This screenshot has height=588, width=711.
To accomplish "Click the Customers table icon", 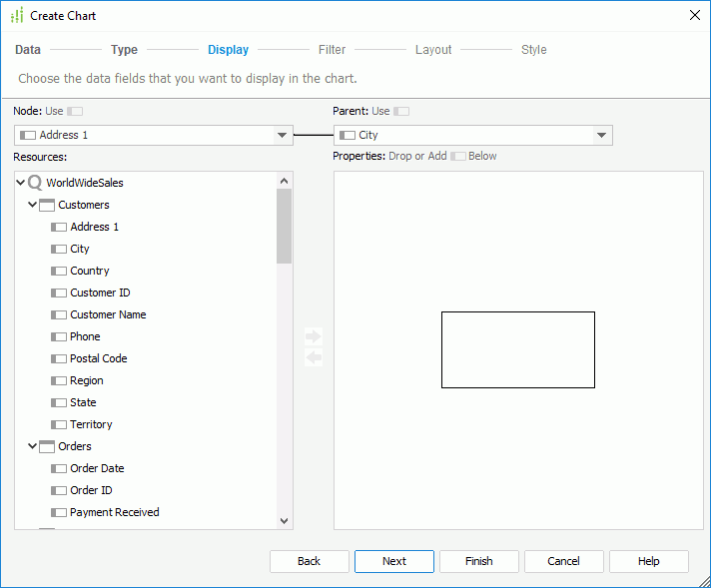I will point(47,205).
